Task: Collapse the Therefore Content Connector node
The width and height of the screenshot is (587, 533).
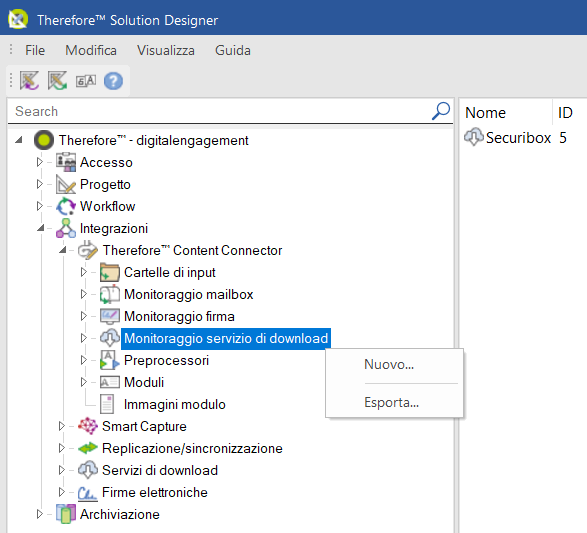Action: [x=63, y=250]
